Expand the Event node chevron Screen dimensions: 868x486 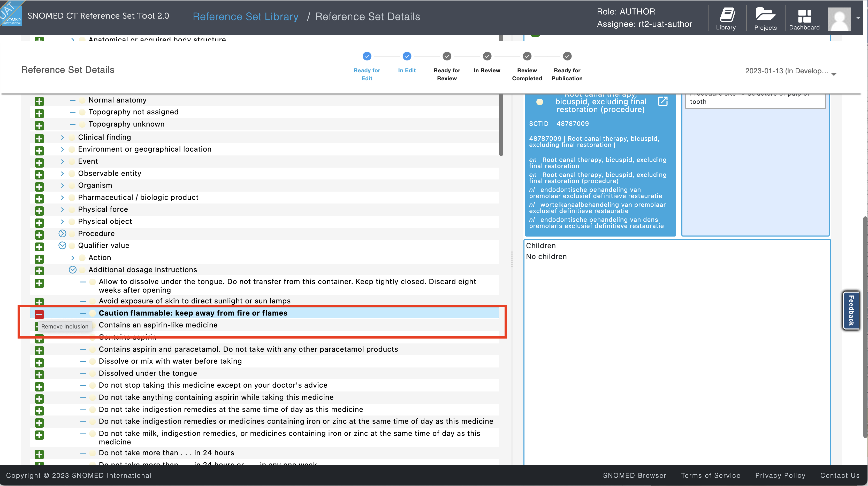point(62,162)
